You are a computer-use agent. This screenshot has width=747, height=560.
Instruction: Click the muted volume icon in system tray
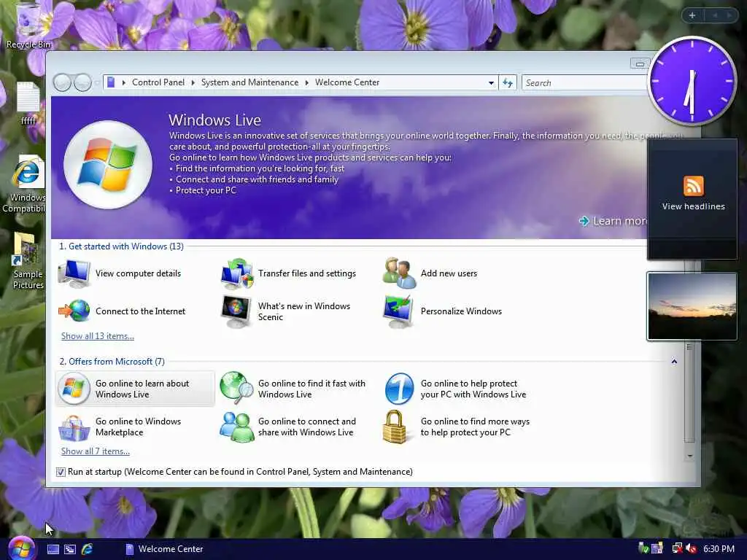point(692,548)
